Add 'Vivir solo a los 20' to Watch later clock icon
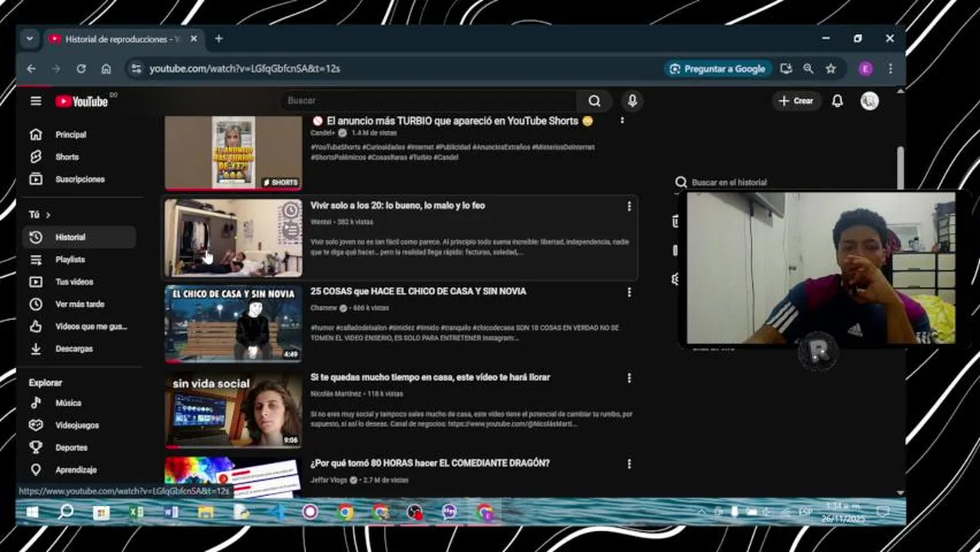Image resolution: width=980 pixels, height=552 pixels. 291,210
